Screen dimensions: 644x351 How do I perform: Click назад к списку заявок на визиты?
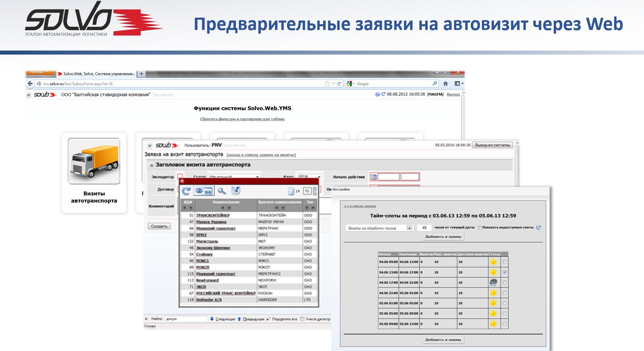pyautogui.click(x=261, y=155)
